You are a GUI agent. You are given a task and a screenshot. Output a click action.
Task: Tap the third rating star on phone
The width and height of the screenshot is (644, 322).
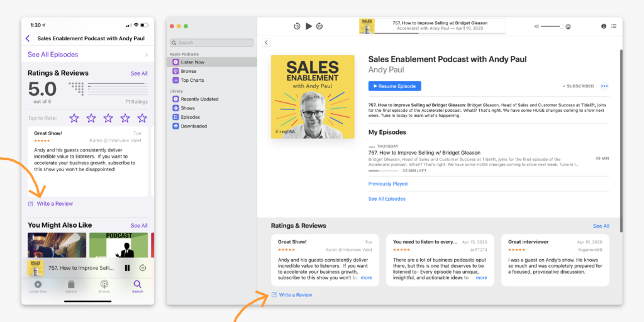coord(108,118)
